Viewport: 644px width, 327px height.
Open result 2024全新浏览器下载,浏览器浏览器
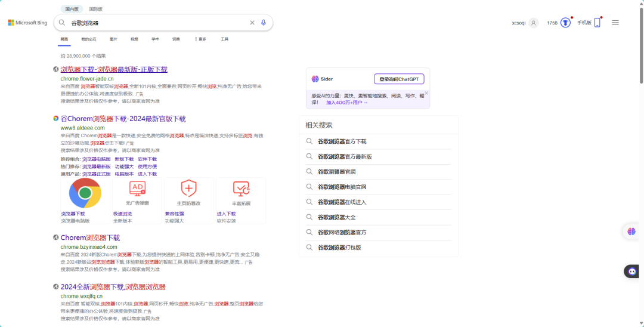(113, 287)
